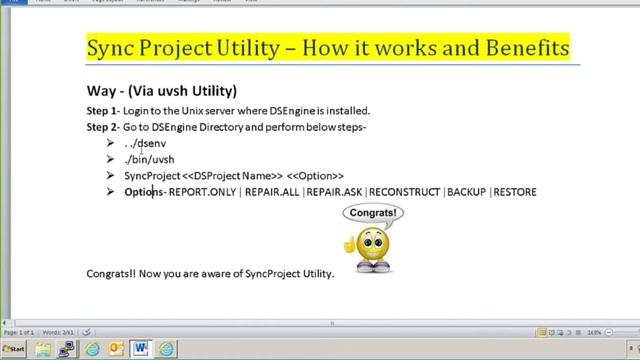Click the zoom out minus button

pyautogui.click(x=609, y=333)
